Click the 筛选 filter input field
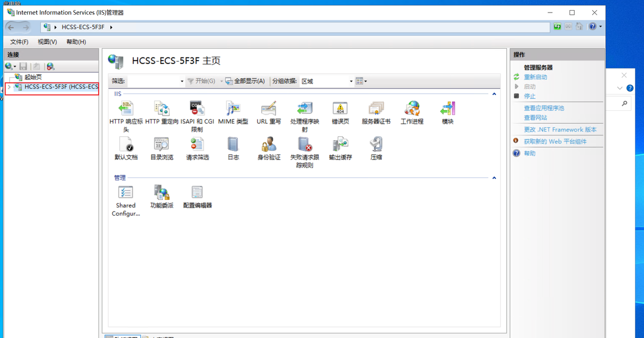Screen dimensions: 644x338 [153, 81]
